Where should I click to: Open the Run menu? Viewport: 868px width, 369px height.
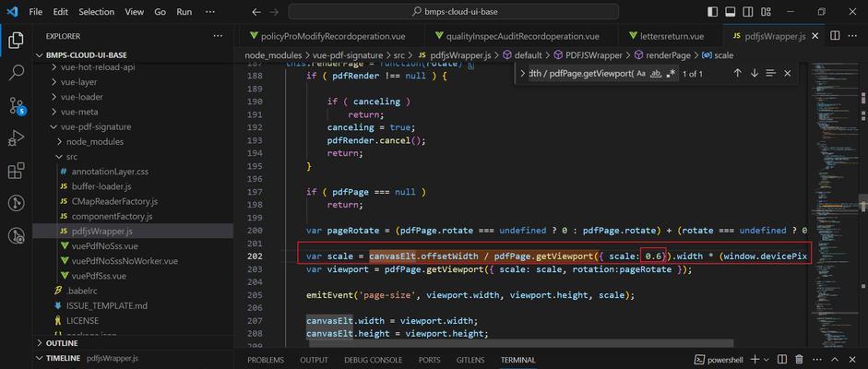tap(184, 12)
